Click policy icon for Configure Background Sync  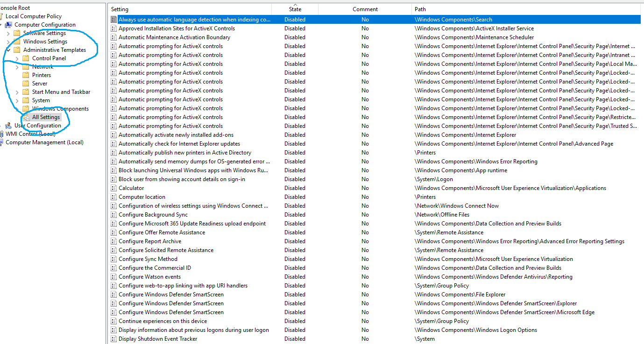point(114,215)
